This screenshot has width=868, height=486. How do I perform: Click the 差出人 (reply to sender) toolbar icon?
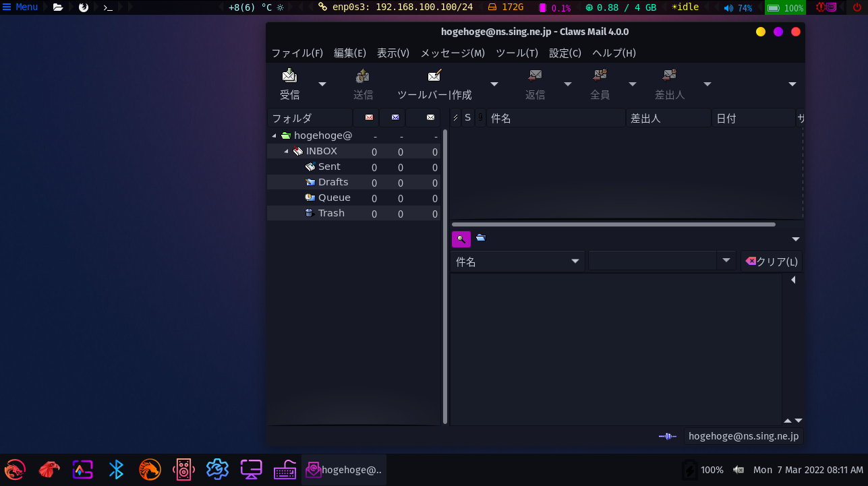point(670,75)
